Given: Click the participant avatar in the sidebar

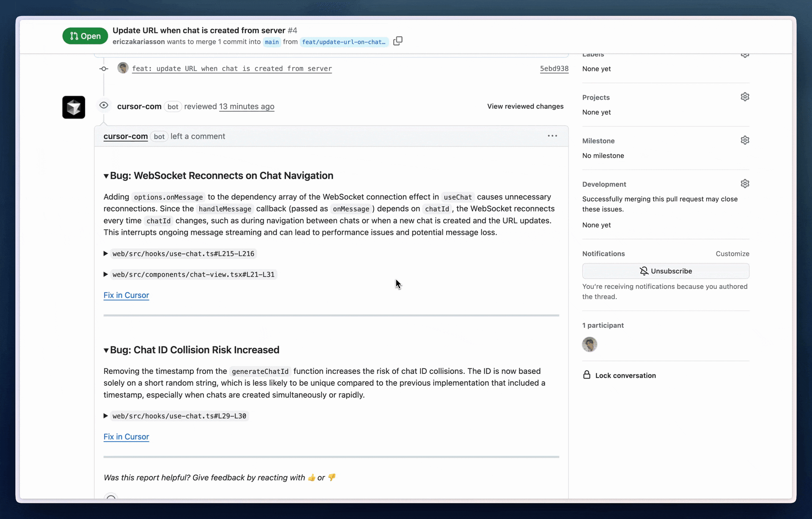Looking at the screenshot, I should coord(590,344).
